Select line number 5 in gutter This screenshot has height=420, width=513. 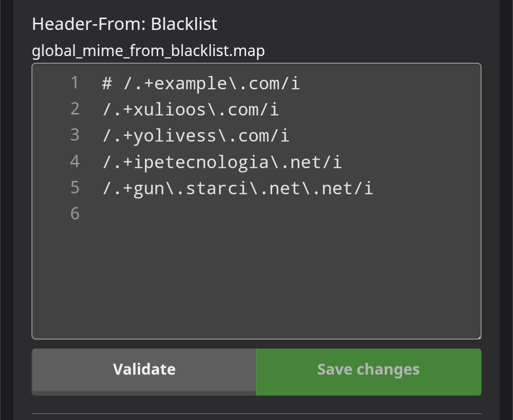75,188
